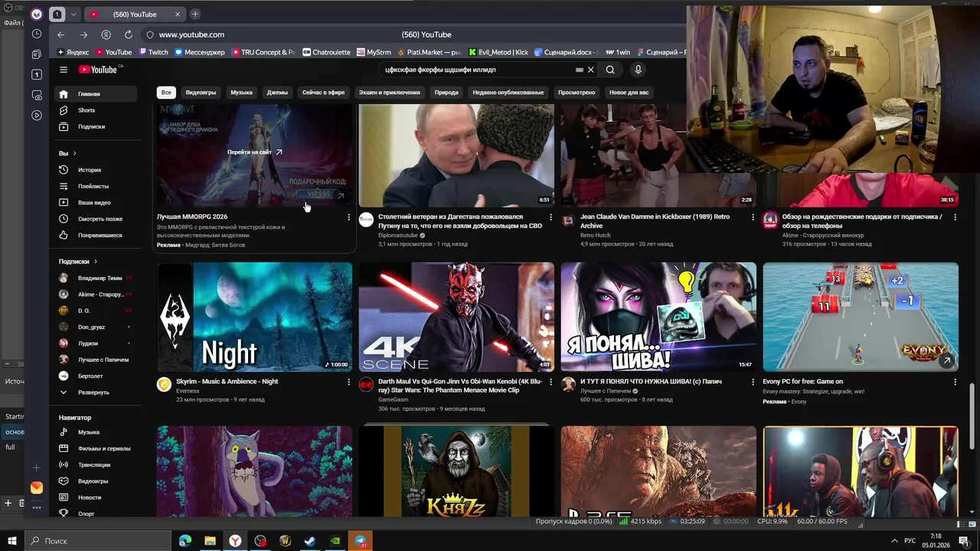Select the Сейчас в эфире filter chip
Screen dimensions: 980x551
pos(323,92)
